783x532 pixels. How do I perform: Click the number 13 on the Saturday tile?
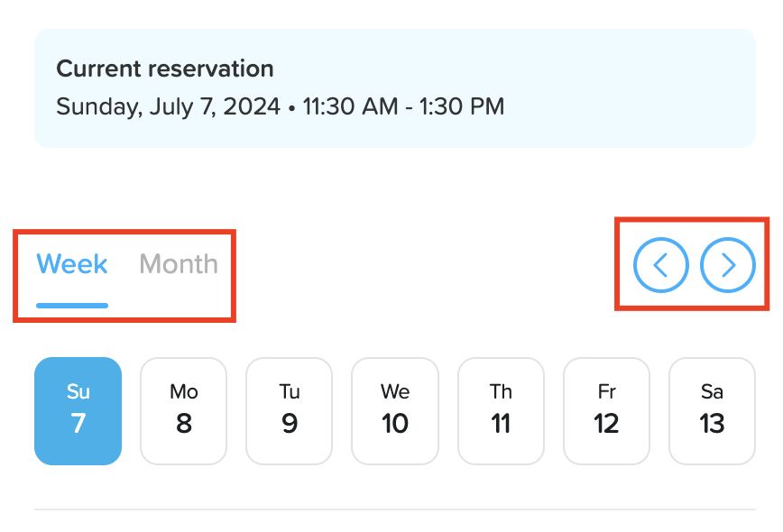[x=712, y=424]
